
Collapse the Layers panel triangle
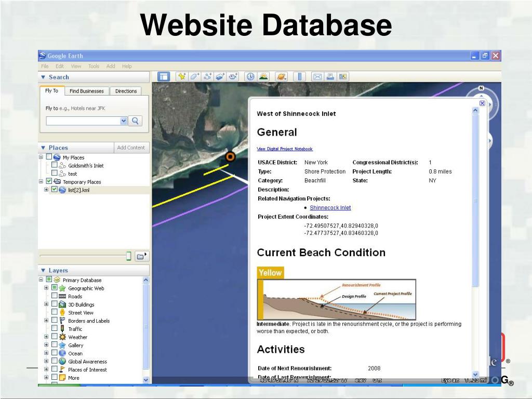[x=43, y=270]
